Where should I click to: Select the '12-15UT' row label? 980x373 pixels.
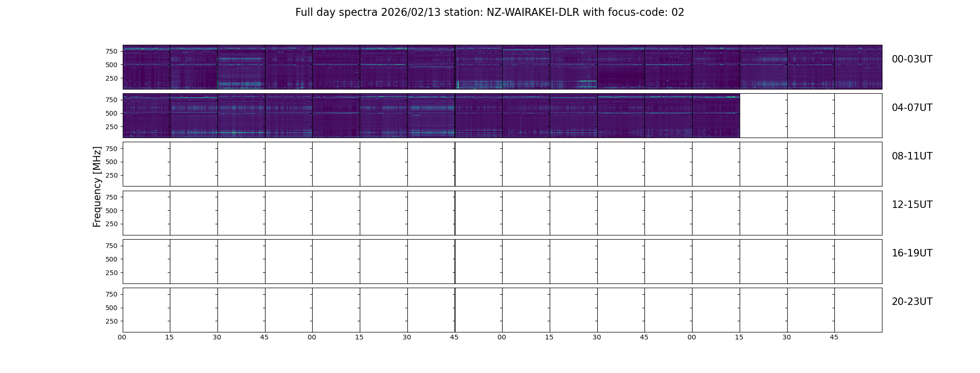pyautogui.click(x=912, y=205)
